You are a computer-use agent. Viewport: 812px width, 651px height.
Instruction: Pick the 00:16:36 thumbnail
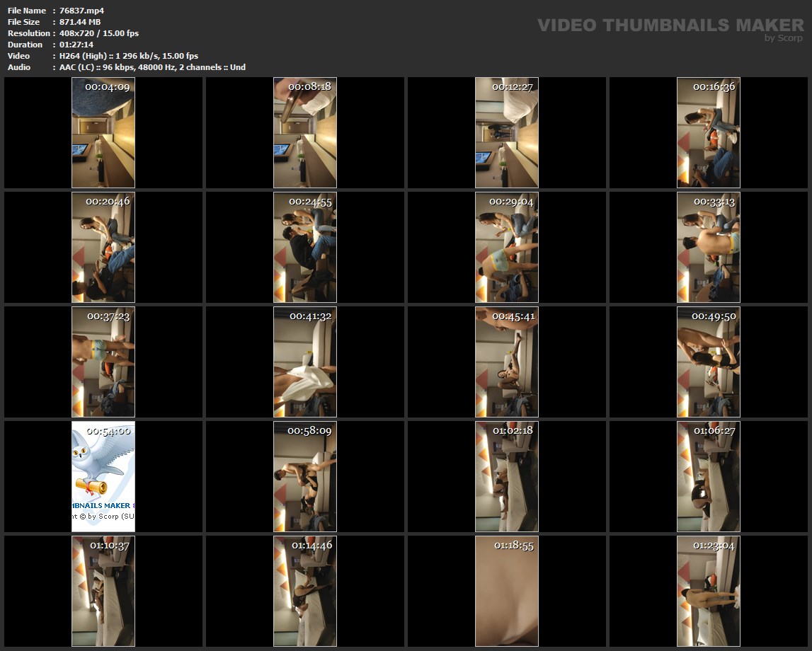[709, 132]
